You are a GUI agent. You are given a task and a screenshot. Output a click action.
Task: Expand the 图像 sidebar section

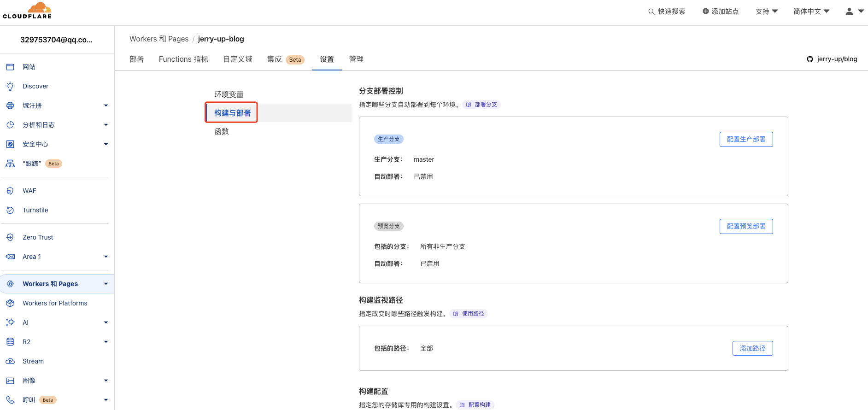(x=106, y=381)
